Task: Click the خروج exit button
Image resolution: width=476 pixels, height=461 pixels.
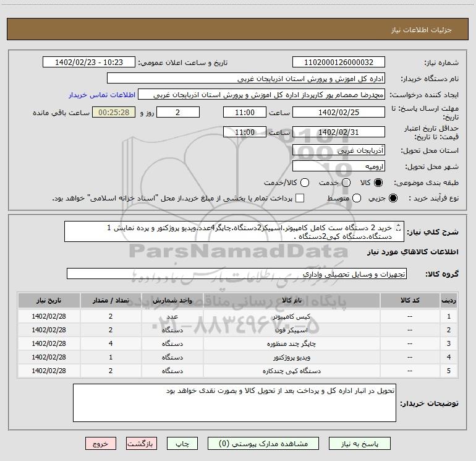Action: (x=101, y=444)
